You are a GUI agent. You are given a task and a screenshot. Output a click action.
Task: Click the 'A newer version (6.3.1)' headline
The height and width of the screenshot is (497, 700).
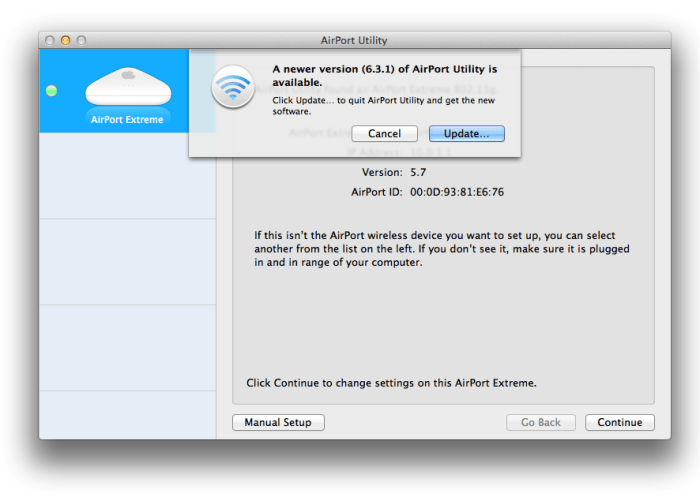[x=384, y=75]
